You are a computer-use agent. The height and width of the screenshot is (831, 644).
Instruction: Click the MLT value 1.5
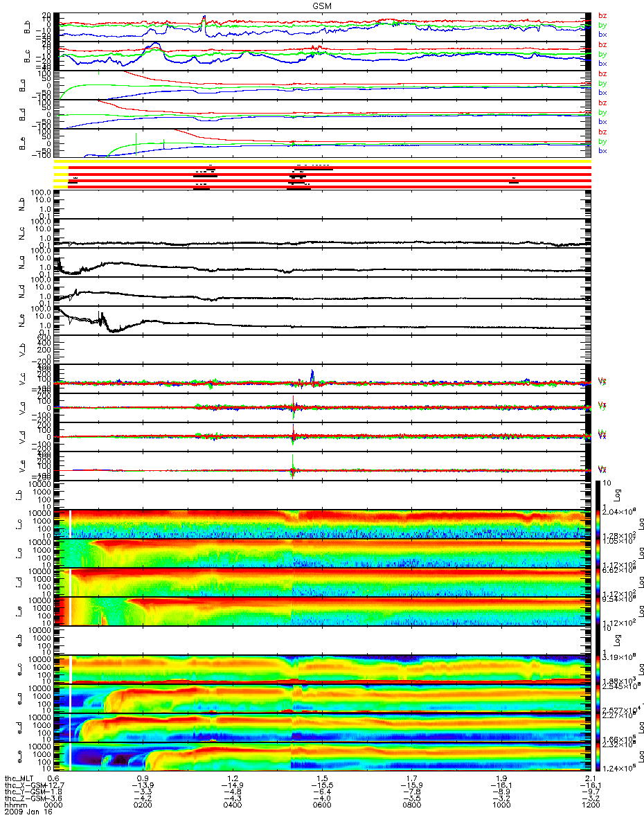coord(322,778)
